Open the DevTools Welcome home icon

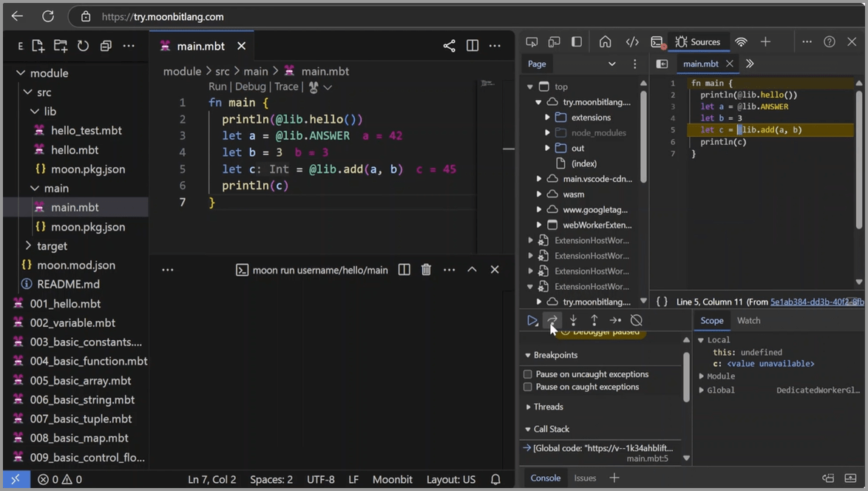point(605,42)
